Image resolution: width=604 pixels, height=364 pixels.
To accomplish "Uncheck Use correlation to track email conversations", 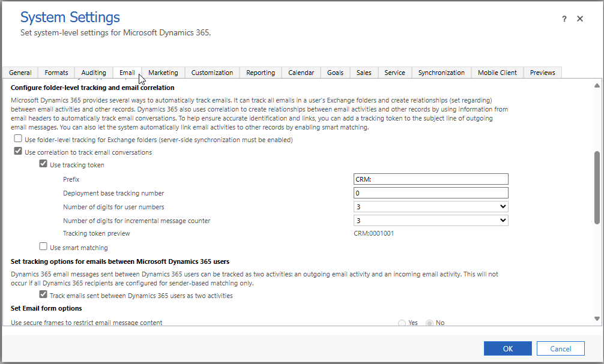I will tap(18, 151).
